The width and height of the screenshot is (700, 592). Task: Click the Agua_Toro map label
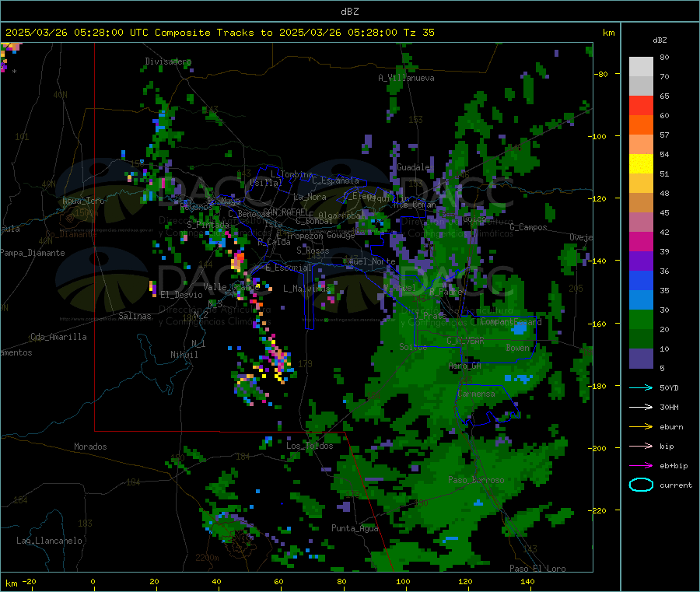pyautogui.click(x=83, y=201)
